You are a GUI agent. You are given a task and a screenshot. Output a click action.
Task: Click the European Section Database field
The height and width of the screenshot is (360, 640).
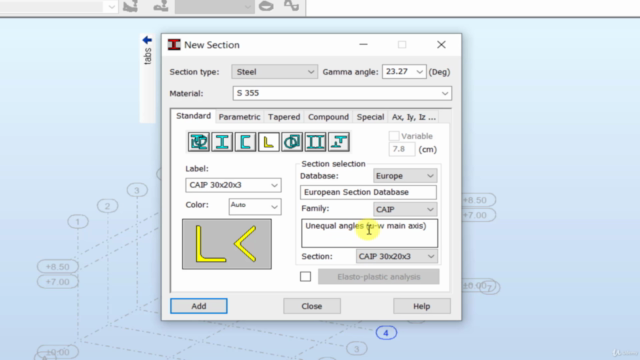pyautogui.click(x=368, y=192)
